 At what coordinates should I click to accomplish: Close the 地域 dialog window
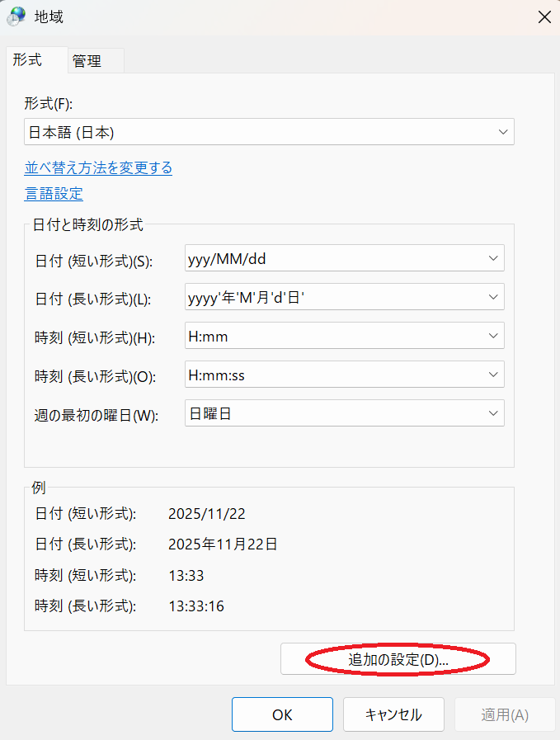[544, 16]
